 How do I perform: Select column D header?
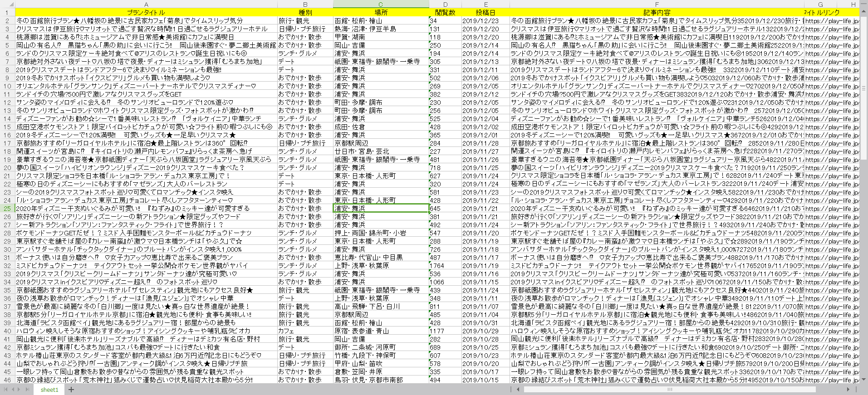point(445,5)
